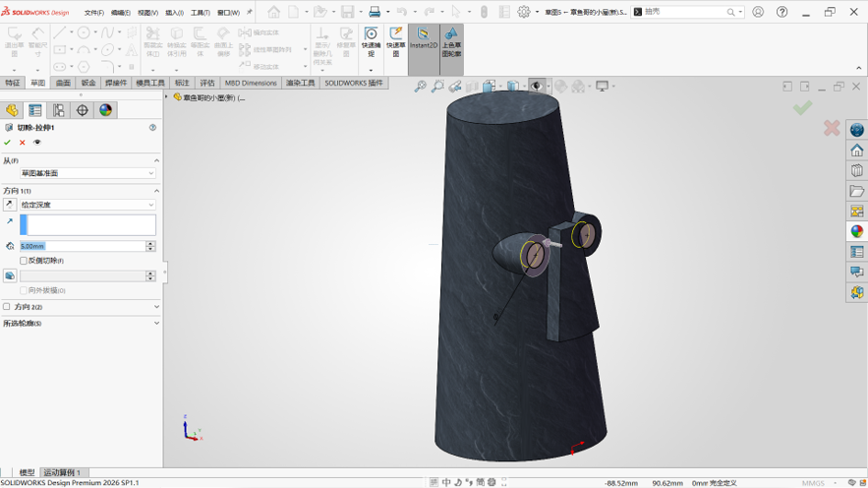
Task: Click the hide/show items eye icon
Action: click(536, 87)
